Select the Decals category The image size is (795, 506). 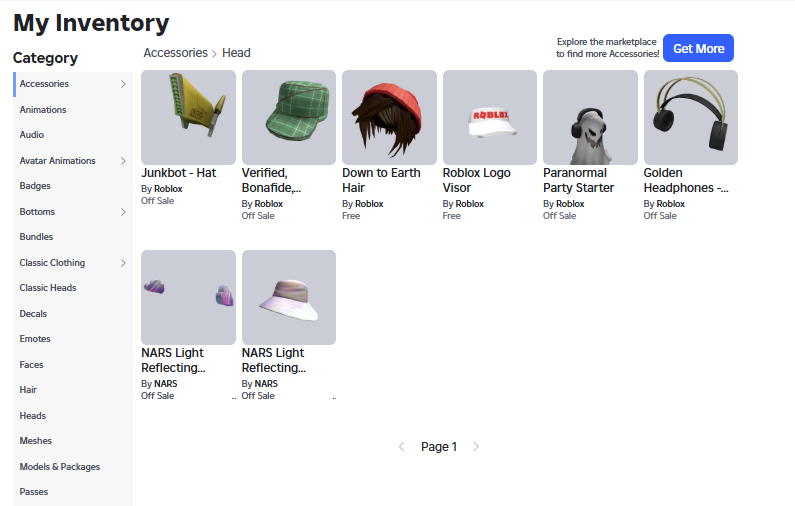click(x=73, y=314)
